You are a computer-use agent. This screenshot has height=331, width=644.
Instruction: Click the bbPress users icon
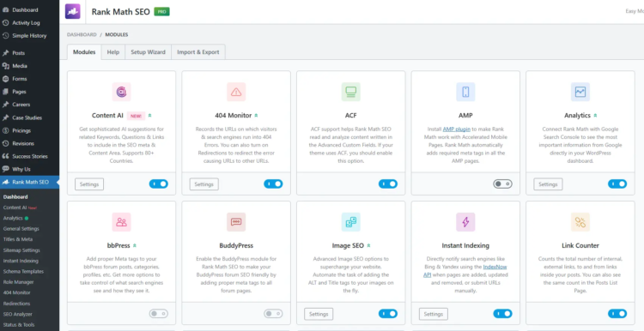coord(122,222)
